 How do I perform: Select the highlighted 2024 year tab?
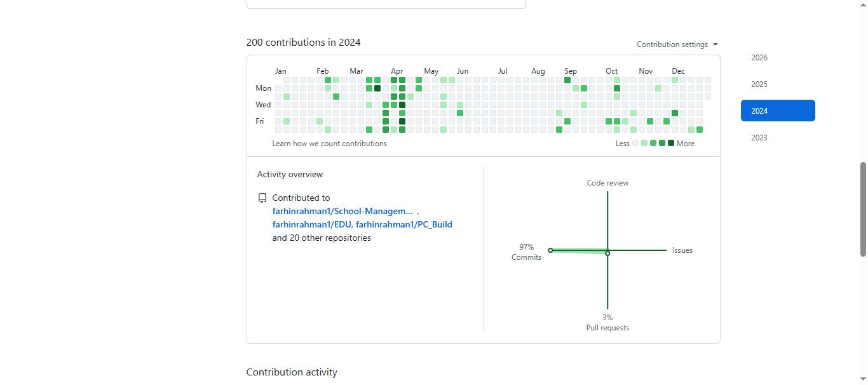(777, 110)
